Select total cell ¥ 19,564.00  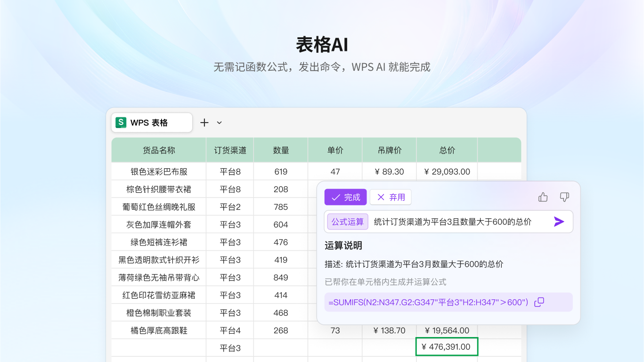447,330
